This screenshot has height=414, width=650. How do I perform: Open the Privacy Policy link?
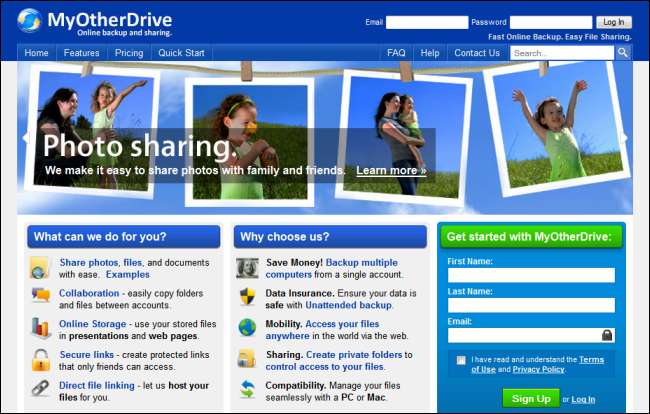(x=538, y=370)
